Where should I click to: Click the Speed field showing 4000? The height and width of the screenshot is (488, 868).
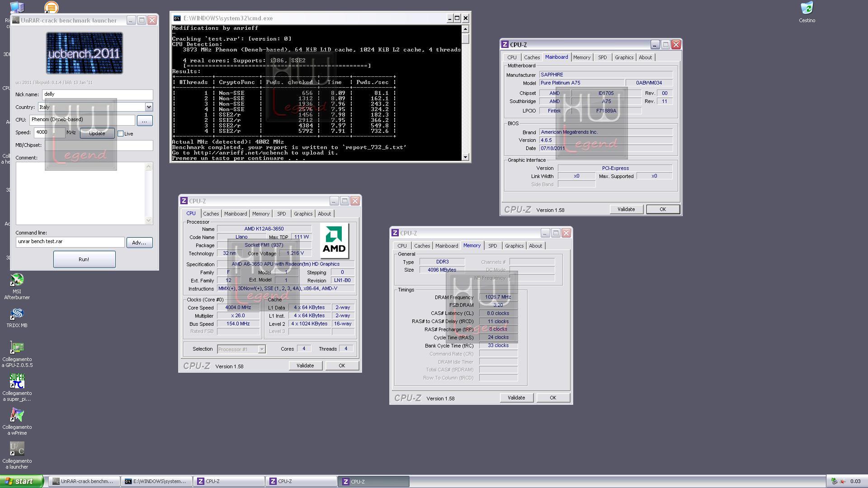[x=49, y=132]
